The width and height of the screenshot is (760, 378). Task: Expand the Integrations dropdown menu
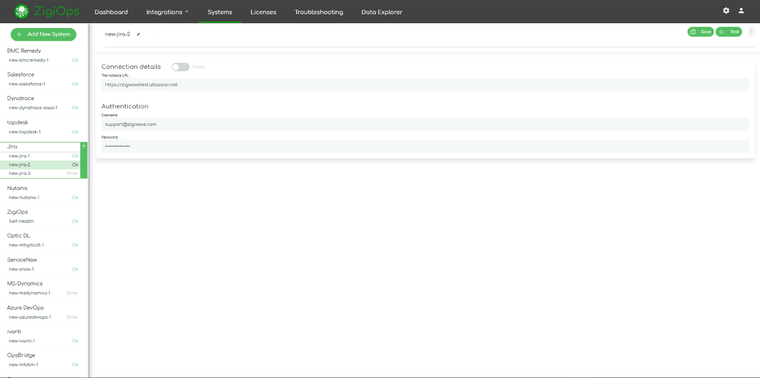167,12
